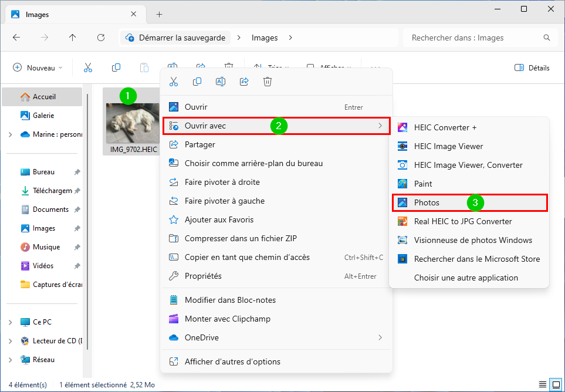The height and width of the screenshot is (392, 565).
Task: Delete the file via context menu trash icon
Action: 268,82
